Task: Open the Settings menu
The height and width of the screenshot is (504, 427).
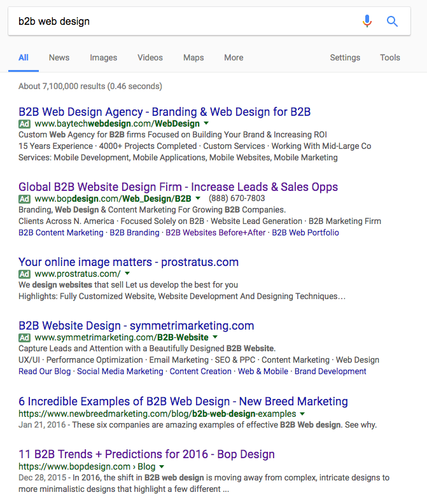Action: coord(345,57)
